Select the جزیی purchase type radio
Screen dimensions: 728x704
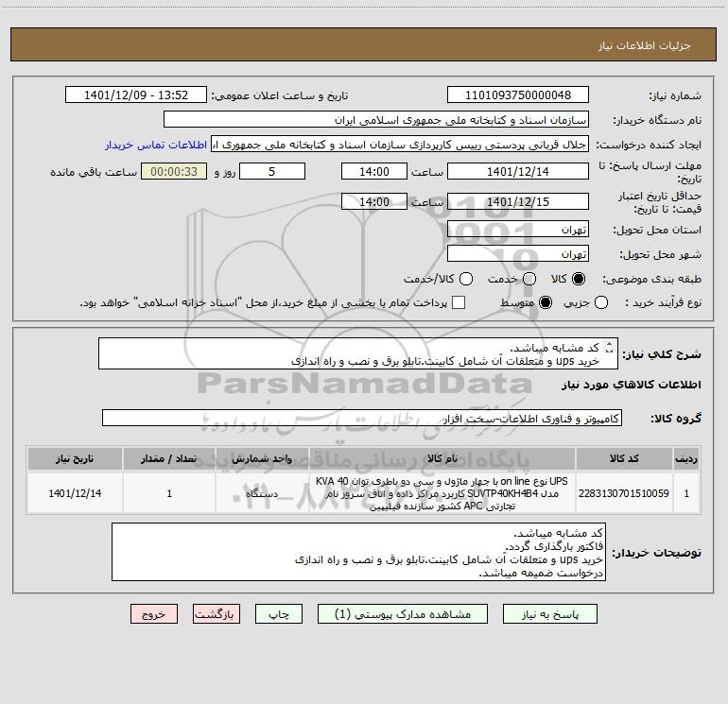click(x=601, y=302)
